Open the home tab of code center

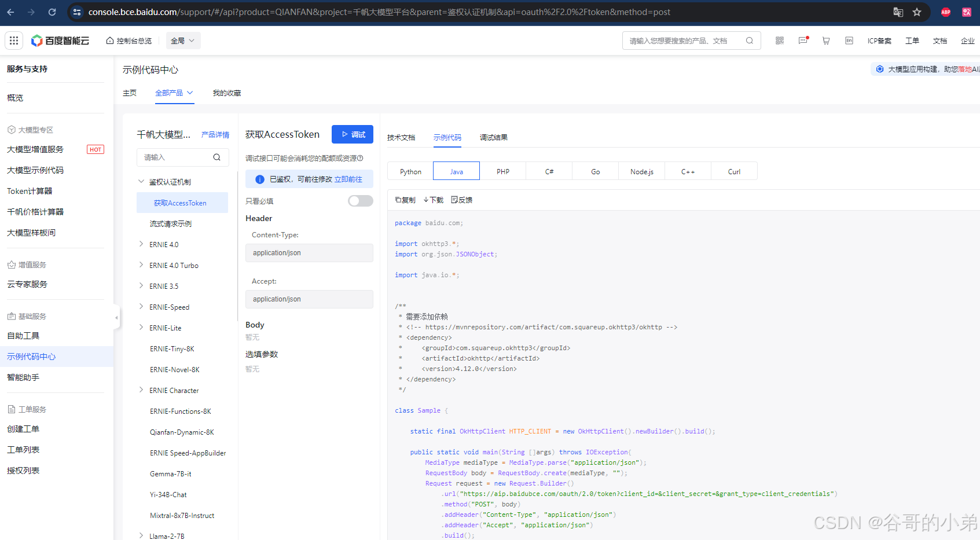[130, 93]
